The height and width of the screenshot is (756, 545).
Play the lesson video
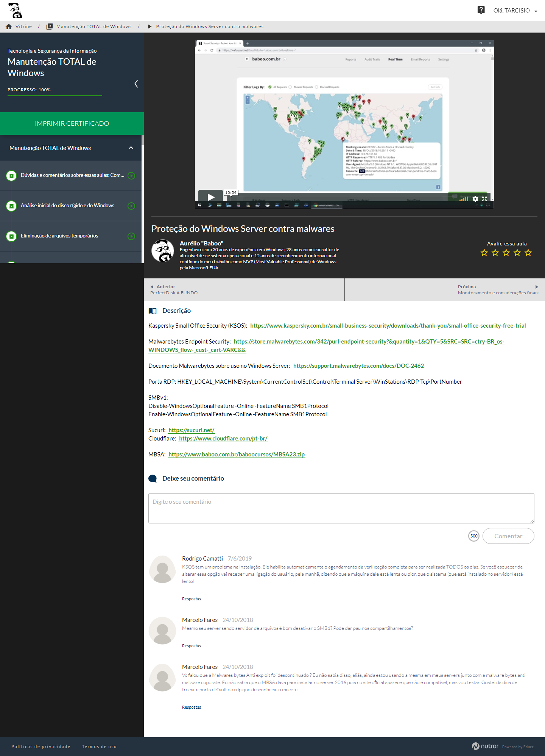(x=211, y=197)
